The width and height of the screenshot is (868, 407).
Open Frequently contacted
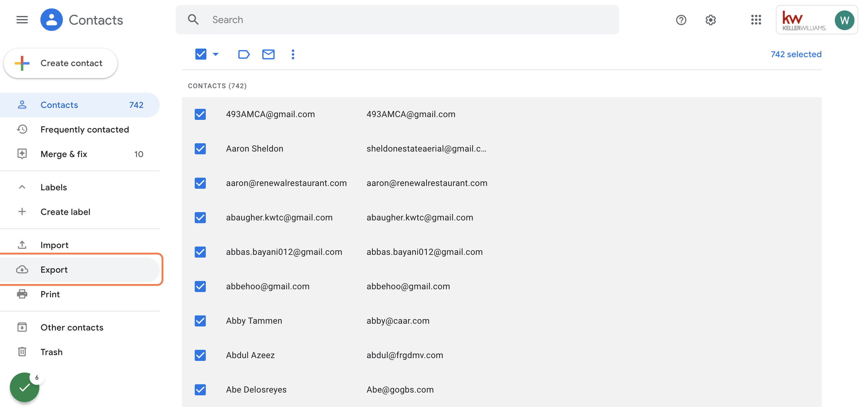(80, 129)
